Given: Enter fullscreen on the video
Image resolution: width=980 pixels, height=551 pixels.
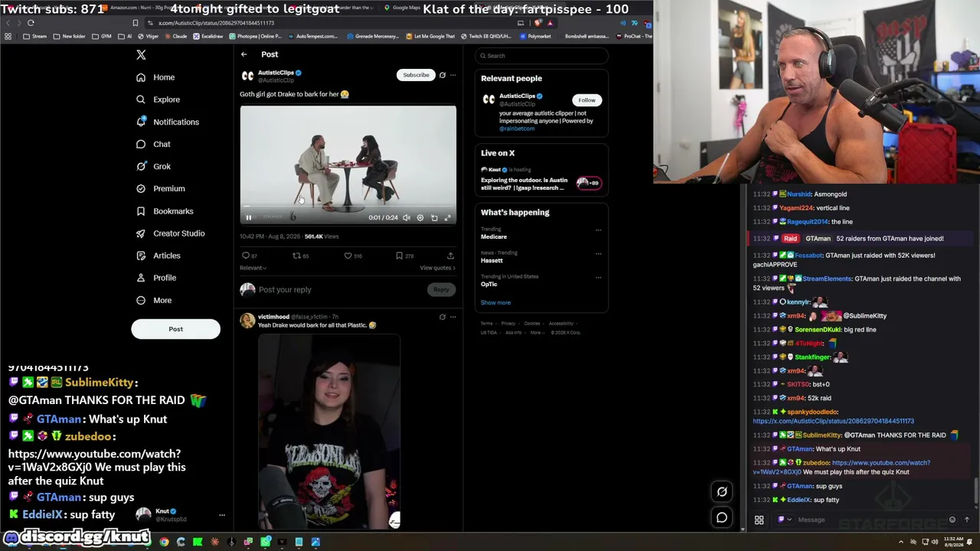Looking at the screenshot, I should pos(448,217).
